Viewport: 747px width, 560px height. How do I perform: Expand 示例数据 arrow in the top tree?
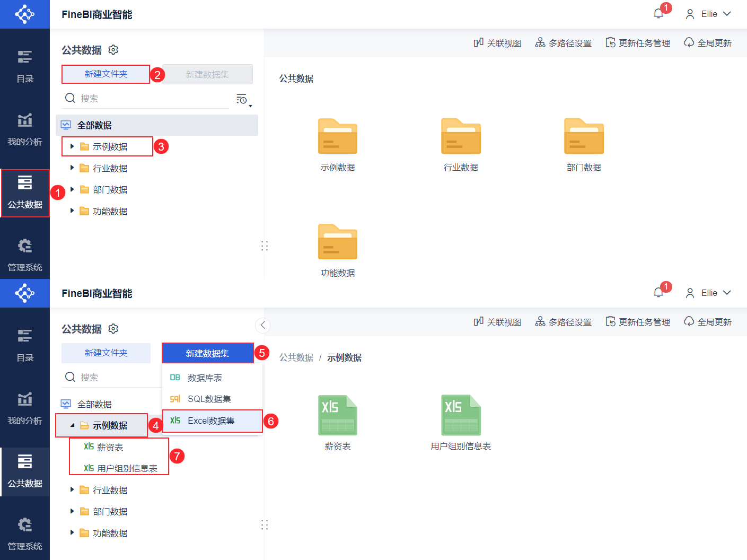point(72,146)
